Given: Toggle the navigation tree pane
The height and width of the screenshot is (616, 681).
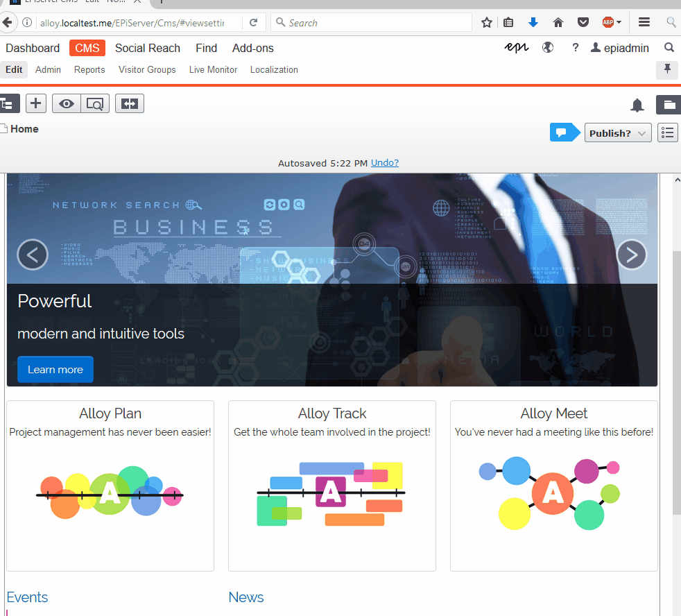Looking at the screenshot, I should click(9, 104).
